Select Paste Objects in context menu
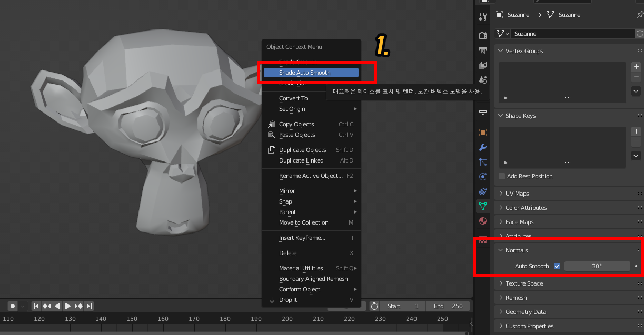Screen dimensions: 644x335 click(311, 135)
